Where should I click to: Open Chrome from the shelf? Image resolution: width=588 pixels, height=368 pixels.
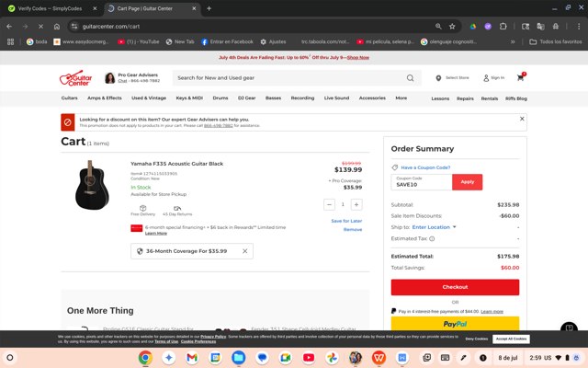[x=145, y=358]
